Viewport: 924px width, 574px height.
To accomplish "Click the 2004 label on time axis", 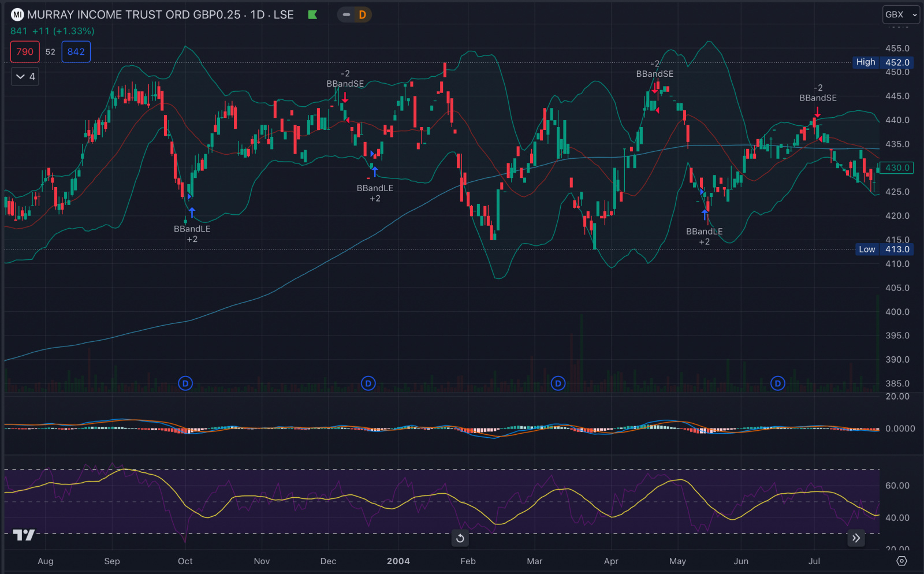I will (398, 561).
